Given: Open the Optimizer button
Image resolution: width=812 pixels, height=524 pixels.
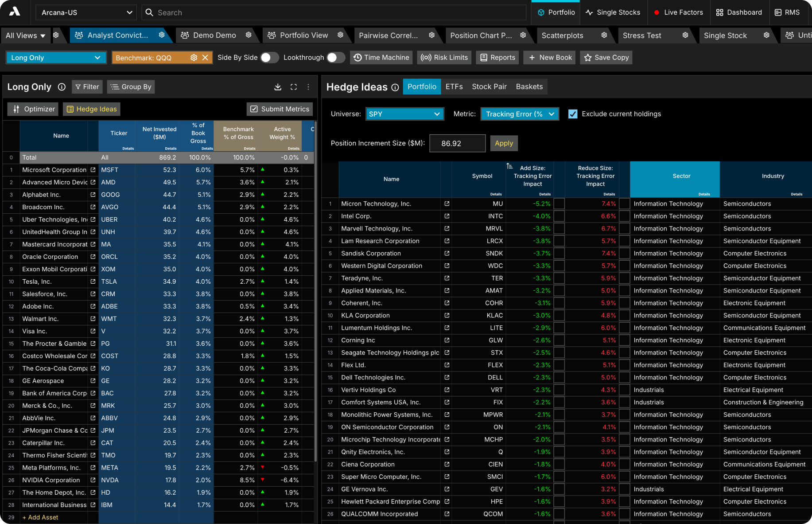Looking at the screenshot, I should pyautogui.click(x=33, y=109).
